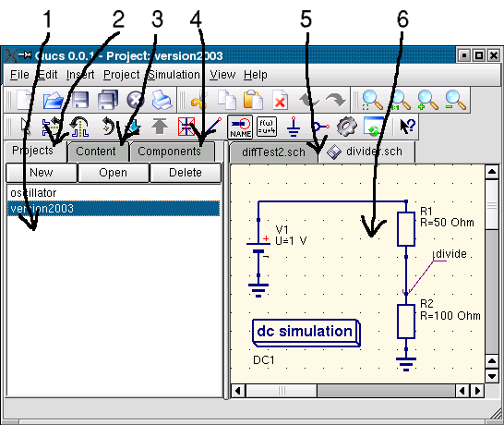Click the R=100 Ohm property text
The image size is (504, 425).
pos(450,316)
